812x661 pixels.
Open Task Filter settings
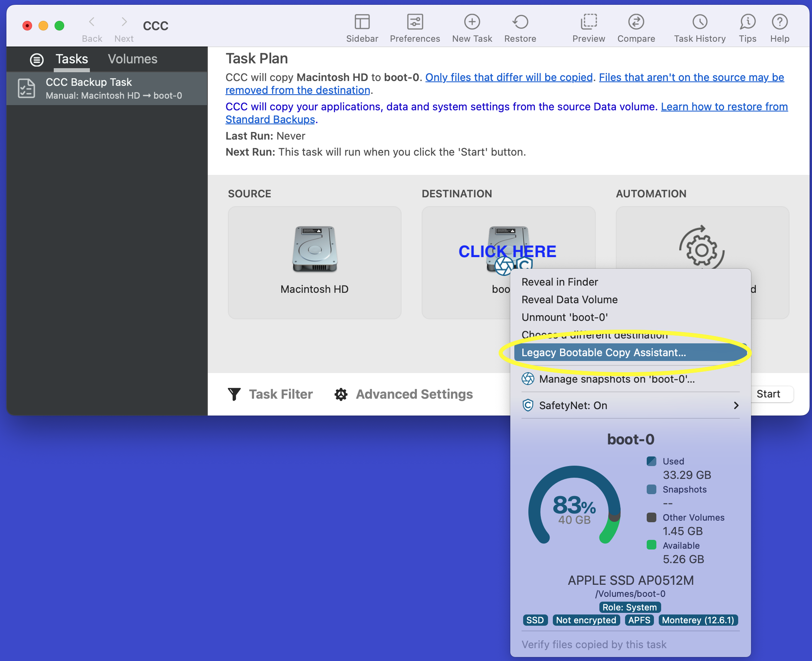click(x=280, y=394)
